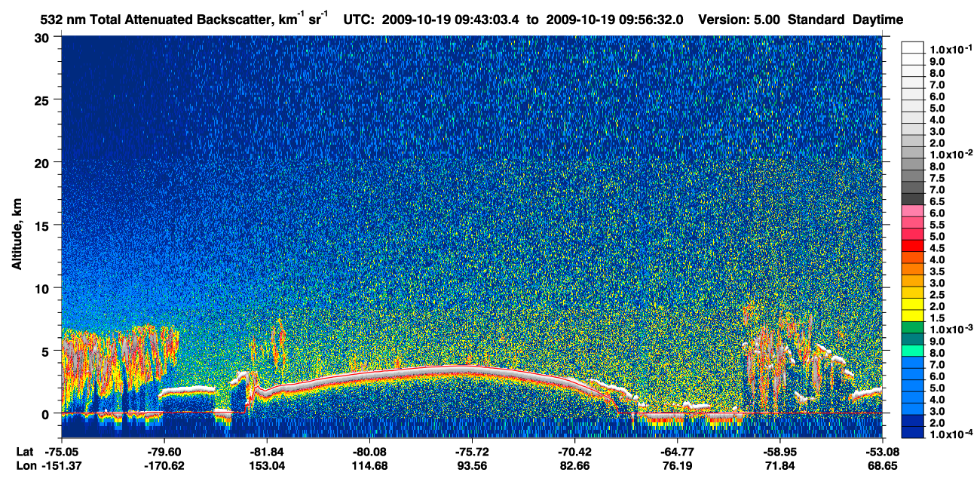Click the 'Lon' row label
The width and height of the screenshot is (980, 503).
pyautogui.click(x=25, y=466)
